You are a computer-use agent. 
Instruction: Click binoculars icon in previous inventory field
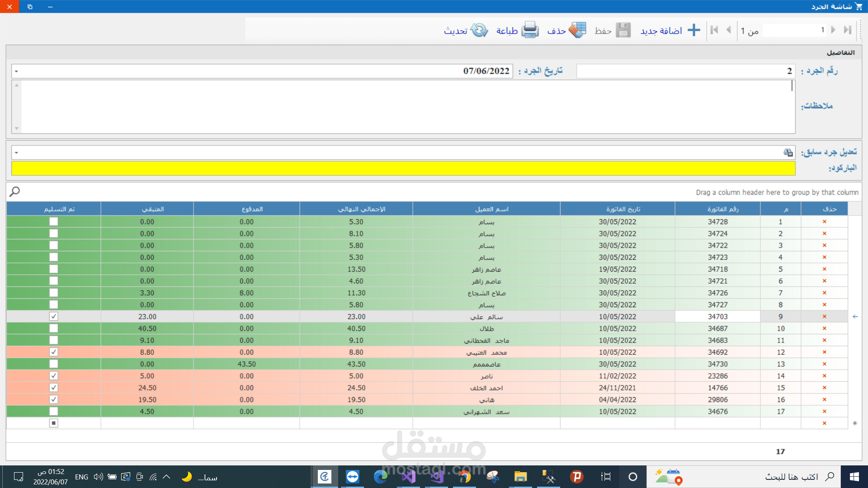point(788,153)
